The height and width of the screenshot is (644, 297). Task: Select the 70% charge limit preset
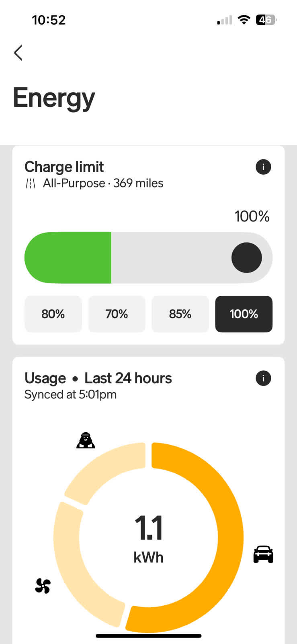(x=117, y=314)
